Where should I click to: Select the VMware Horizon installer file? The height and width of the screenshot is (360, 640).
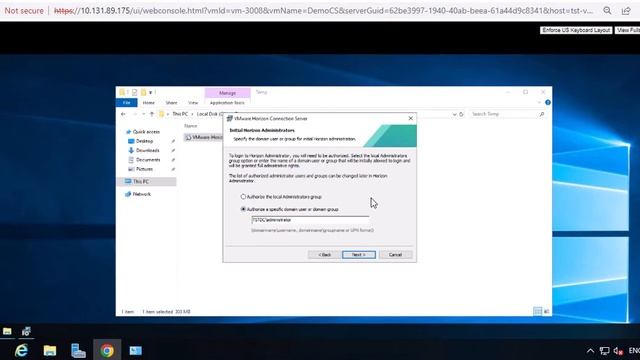coord(204,138)
